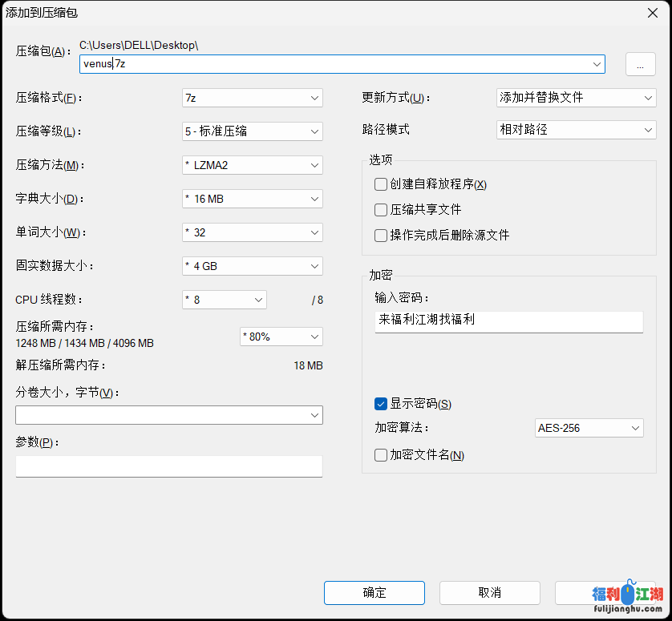Open the 单词大小 word size dropdown
Screen dimensions: 672x621
point(253,232)
